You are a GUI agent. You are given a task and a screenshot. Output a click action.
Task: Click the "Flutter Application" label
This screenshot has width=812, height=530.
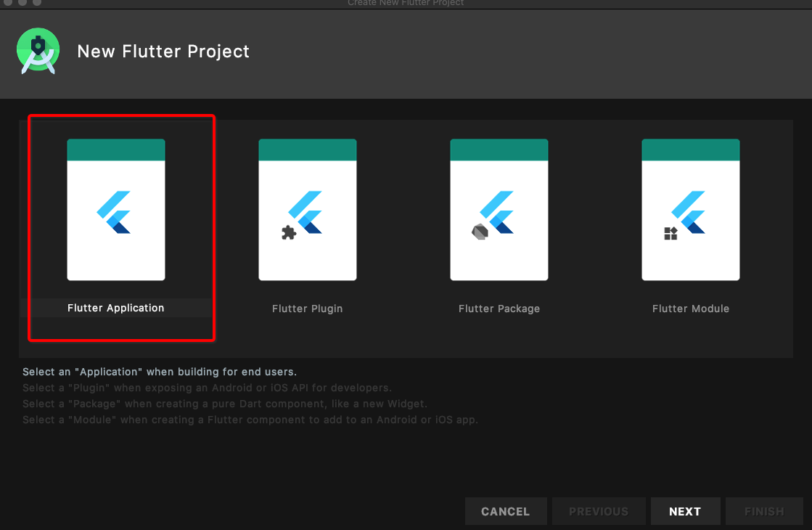point(116,308)
